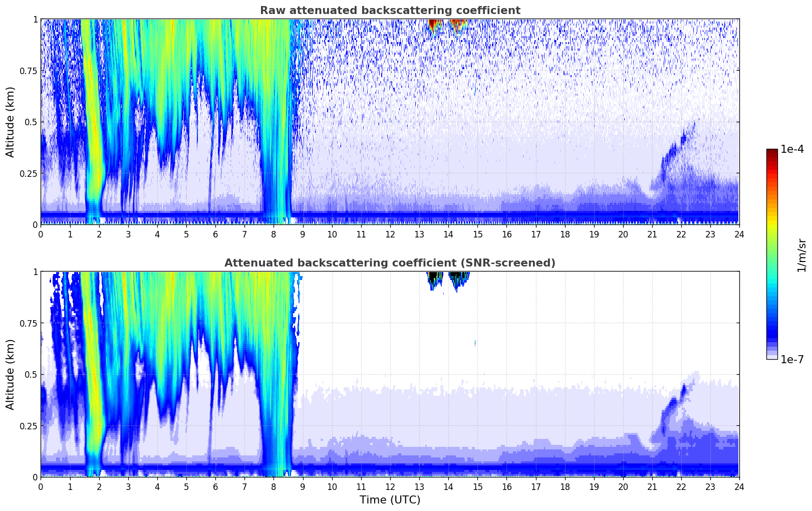812x511 pixels.
Task: Click time tick "12" under the SNR-screened plot
Action: (x=390, y=486)
